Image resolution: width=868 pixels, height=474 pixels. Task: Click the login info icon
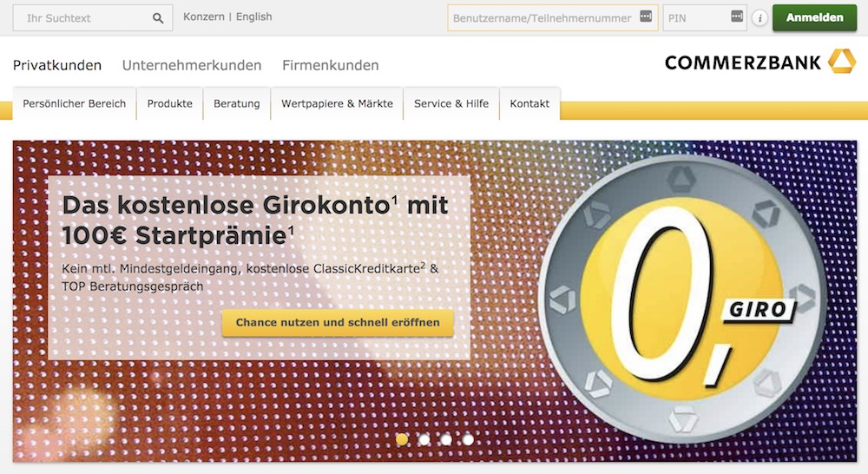760,18
